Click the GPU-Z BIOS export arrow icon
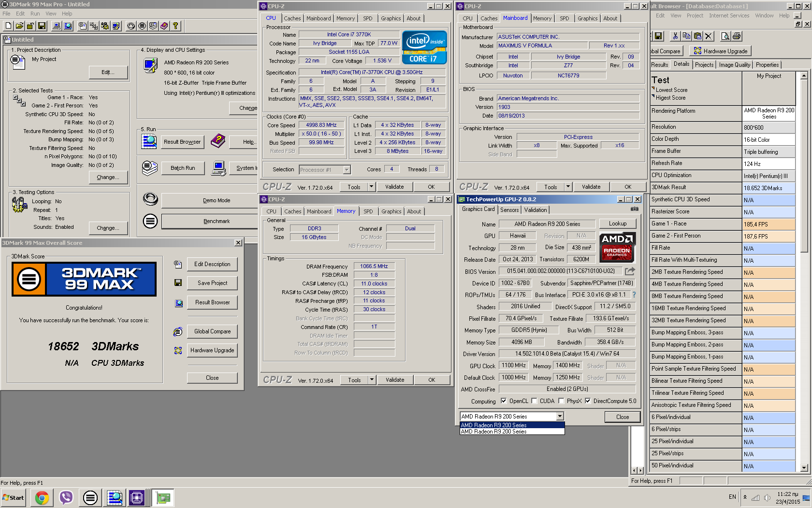This screenshot has height=508, width=812. click(630, 271)
